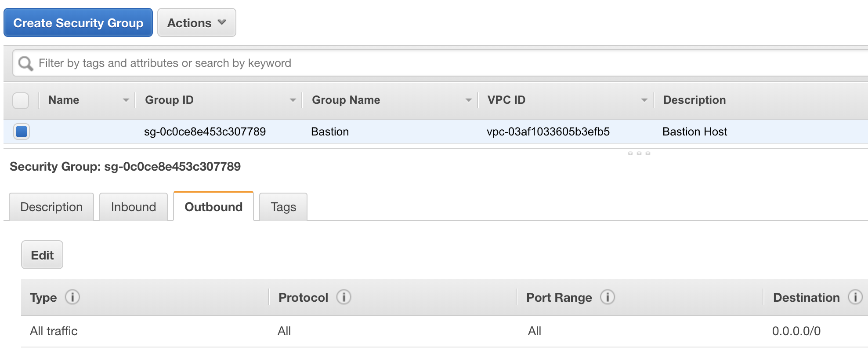This screenshot has width=868, height=351.
Task: Click the search magnifier icon
Action: (25, 63)
